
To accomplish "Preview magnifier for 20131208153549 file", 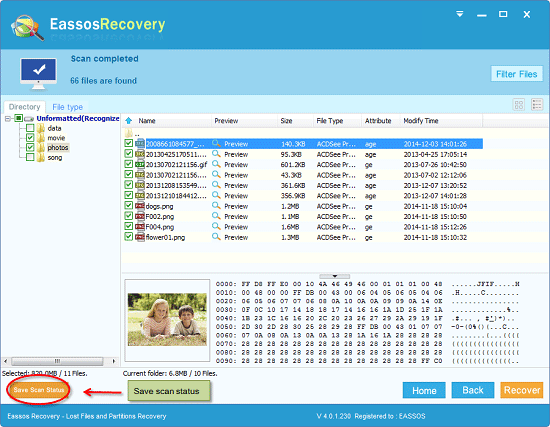I will point(216,185).
